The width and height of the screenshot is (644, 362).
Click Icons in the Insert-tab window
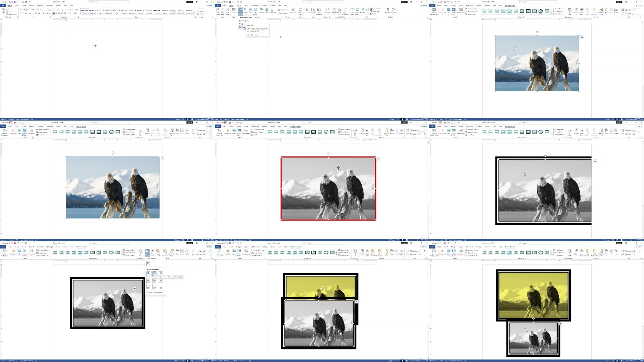pos(250,11)
